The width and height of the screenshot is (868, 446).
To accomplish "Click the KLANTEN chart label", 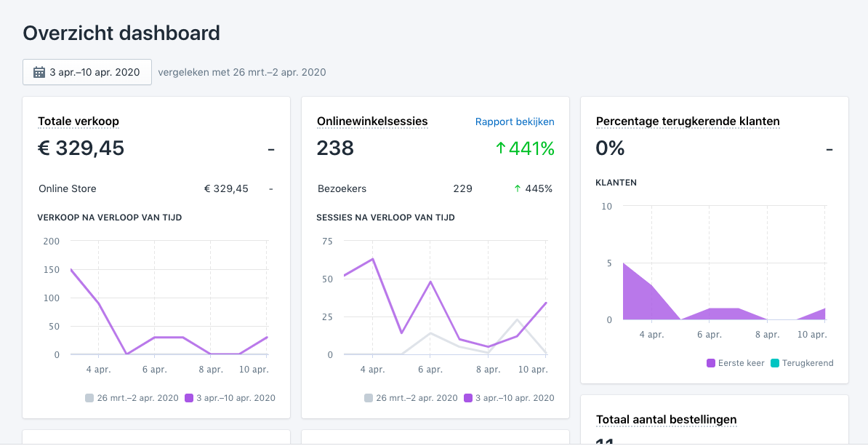I will (x=616, y=183).
